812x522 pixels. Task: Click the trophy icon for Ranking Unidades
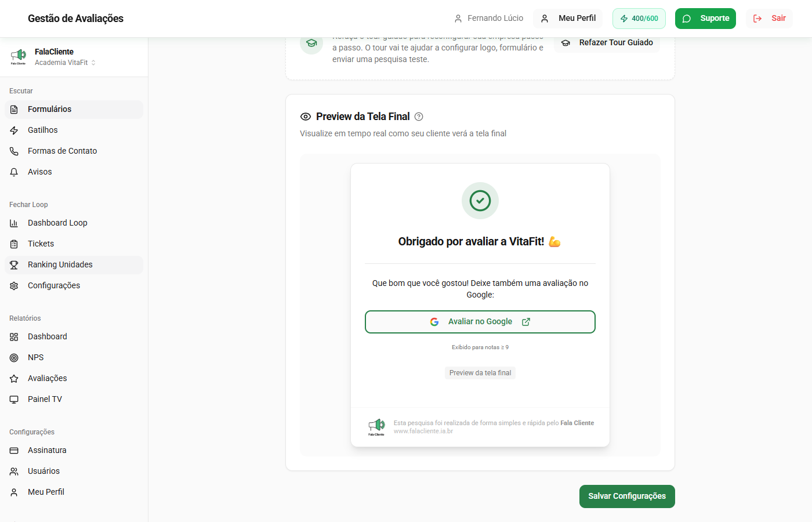click(14, 265)
